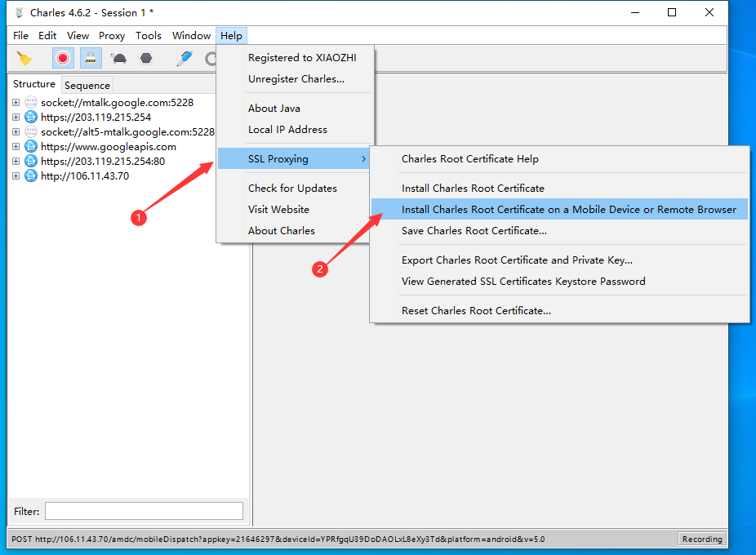Choose Unregister Charles...
Viewport: 756px width, 555px height.
point(295,78)
